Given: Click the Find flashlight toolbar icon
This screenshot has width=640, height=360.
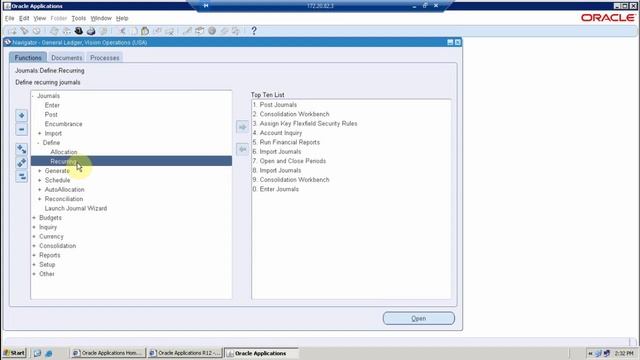Looking at the screenshot, I should 24,31.
